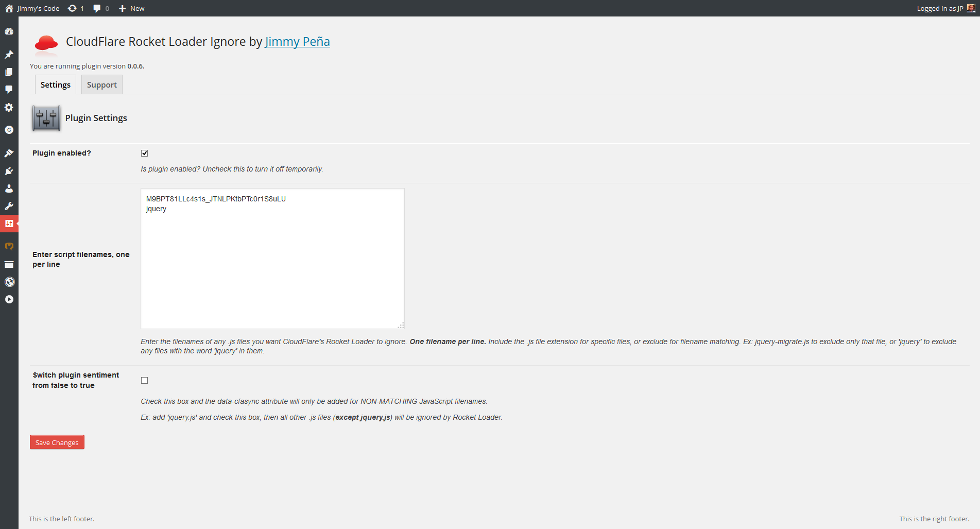Click the circular G icon in sidebar
The height and width of the screenshot is (529, 980).
point(9,130)
